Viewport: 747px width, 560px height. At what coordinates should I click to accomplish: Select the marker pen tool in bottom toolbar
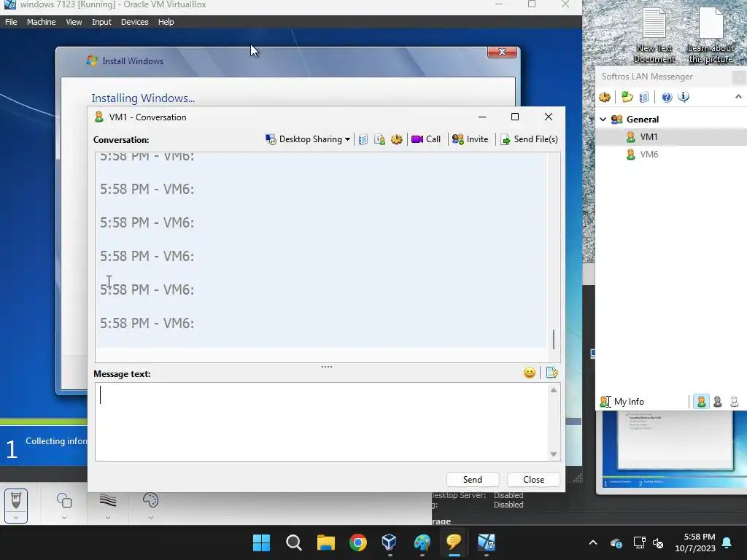[16, 500]
